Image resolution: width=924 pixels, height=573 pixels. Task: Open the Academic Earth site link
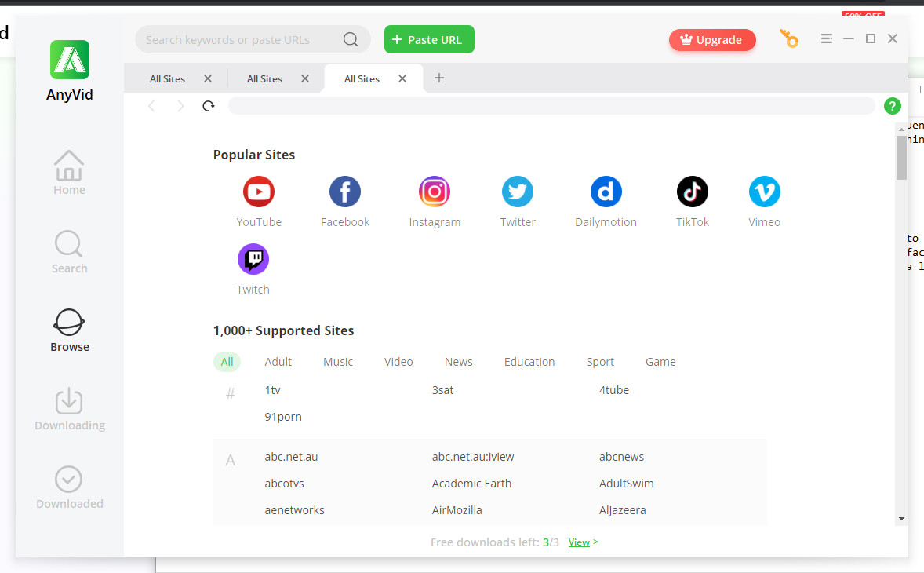[471, 484]
